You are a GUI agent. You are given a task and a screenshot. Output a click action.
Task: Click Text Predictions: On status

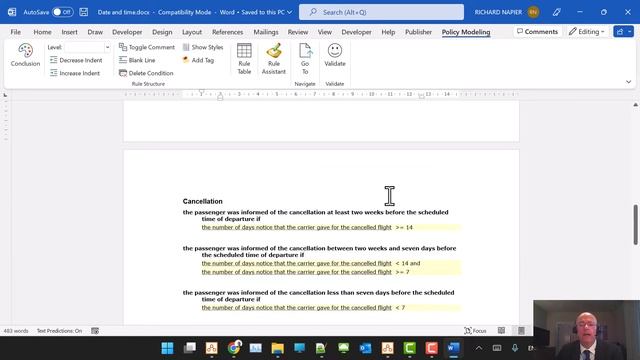click(59, 331)
